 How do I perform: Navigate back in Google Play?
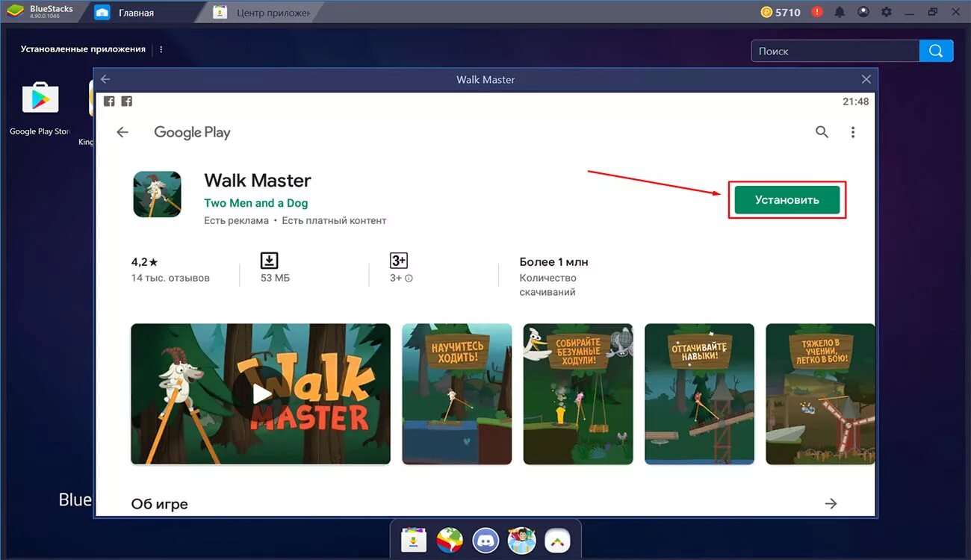122,132
